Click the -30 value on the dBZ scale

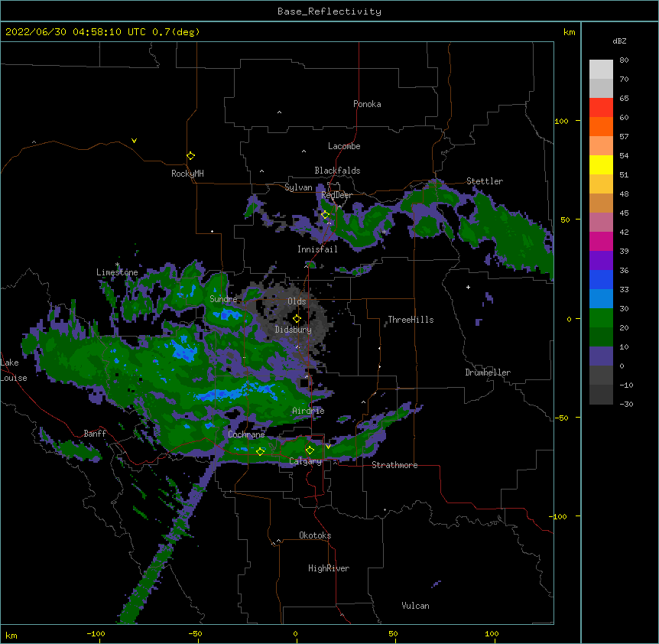(626, 405)
